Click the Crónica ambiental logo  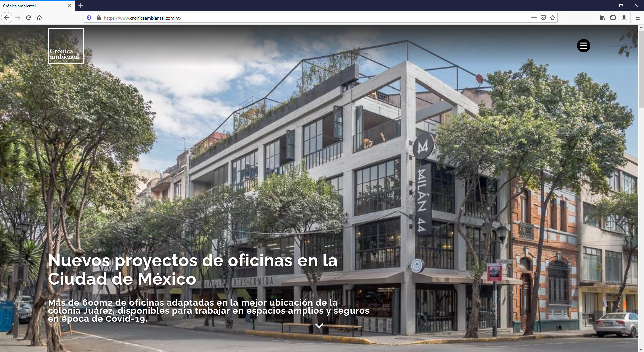point(66,46)
